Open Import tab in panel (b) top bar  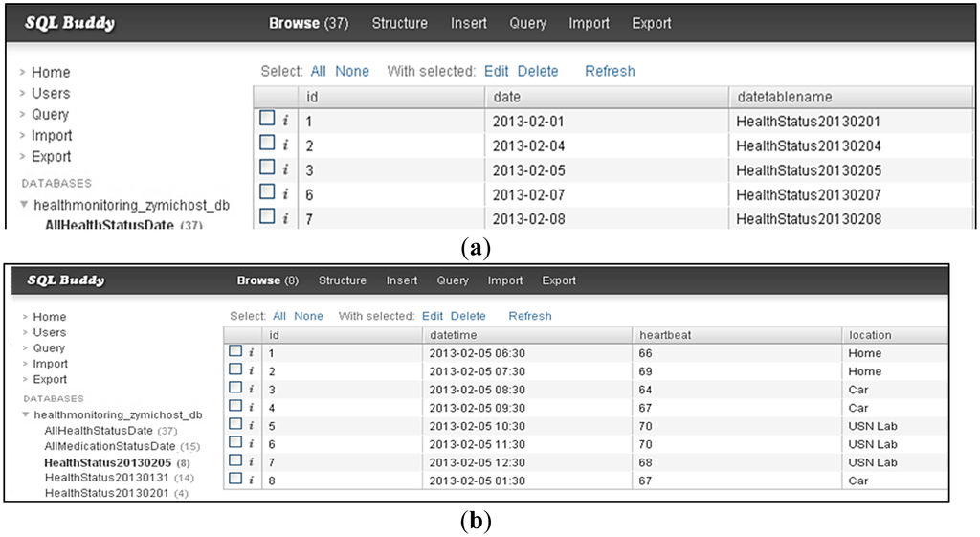coord(505,280)
